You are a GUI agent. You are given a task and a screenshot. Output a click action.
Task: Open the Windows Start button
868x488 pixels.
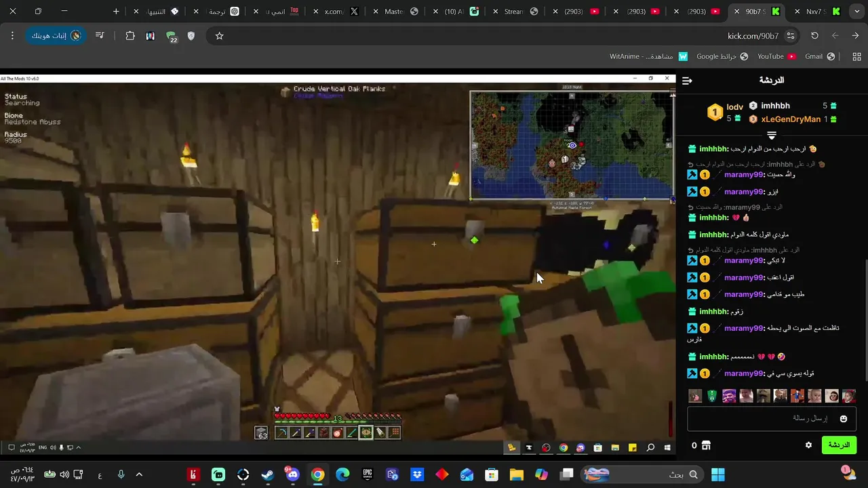pyautogui.click(x=718, y=474)
